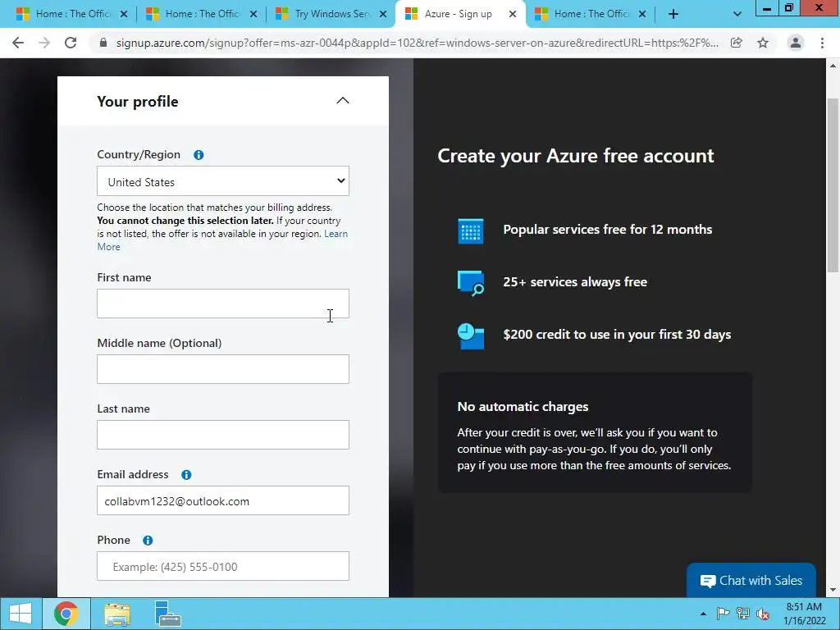Image resolution: width=840 pixels, height=630 pixels.
Task: Click the icon beside 25+ services always free
Action: [x=470, y=283]
